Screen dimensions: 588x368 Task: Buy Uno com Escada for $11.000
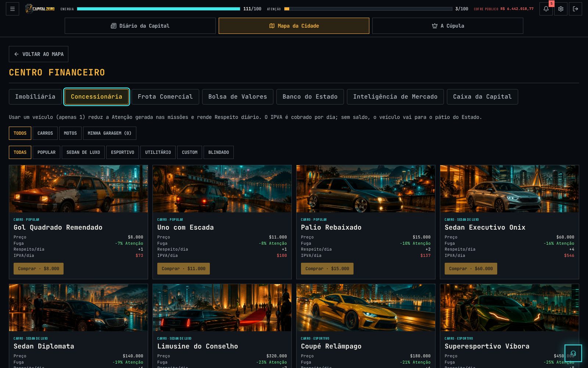[184, 269]
